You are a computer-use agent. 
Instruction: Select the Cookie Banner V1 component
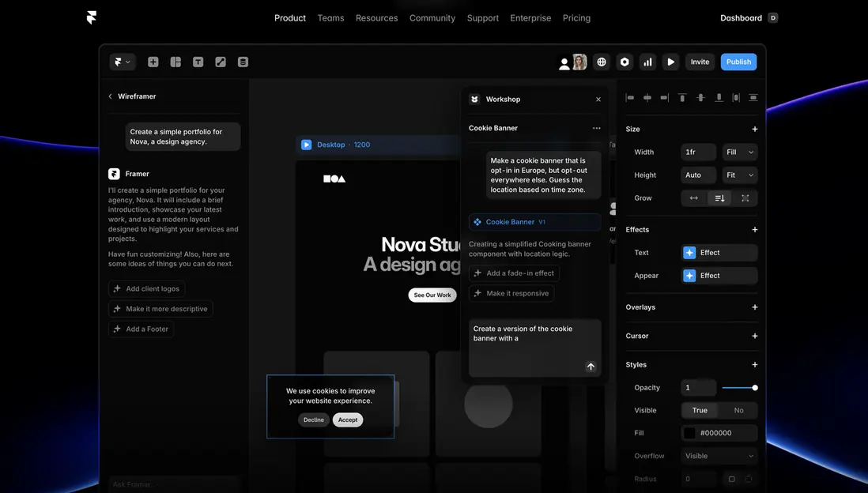pos(534,222)
